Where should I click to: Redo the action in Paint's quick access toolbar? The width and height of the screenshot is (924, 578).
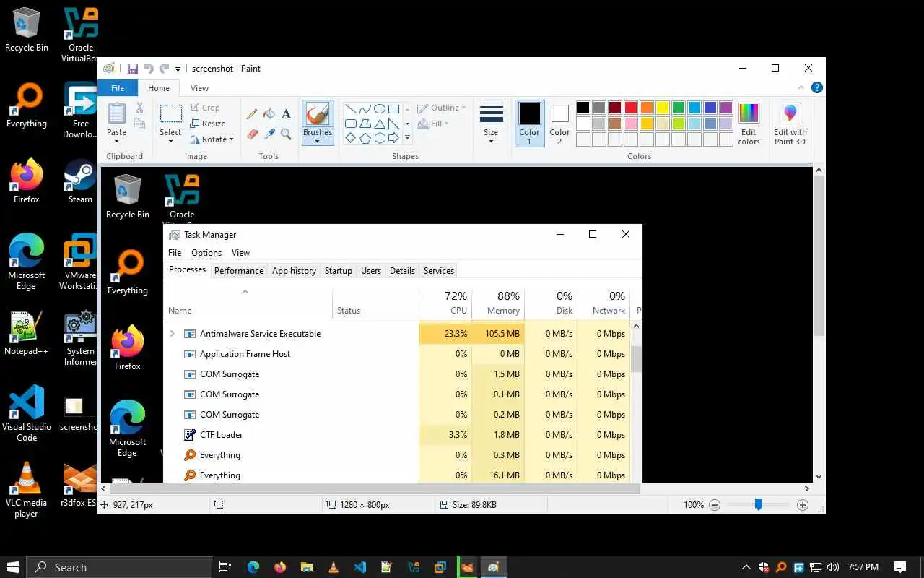[165, 69]
